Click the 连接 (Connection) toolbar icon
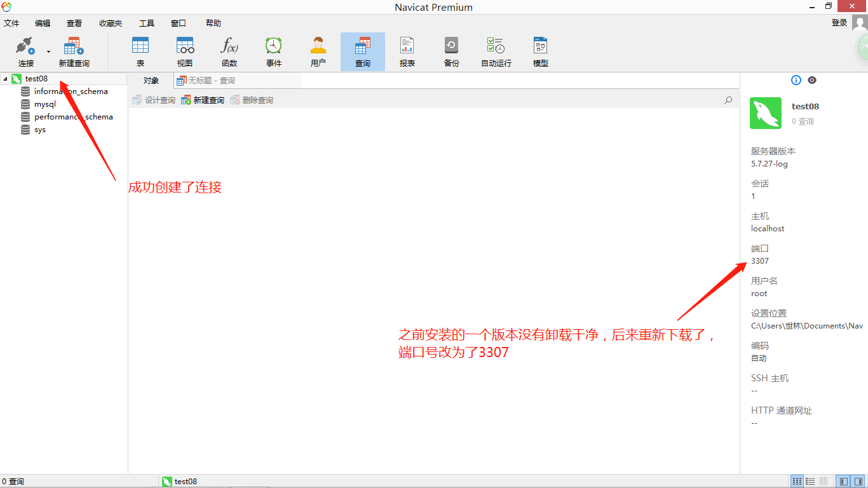The height and width of the screenshot is (488, 868). click(x=25, y=51)
